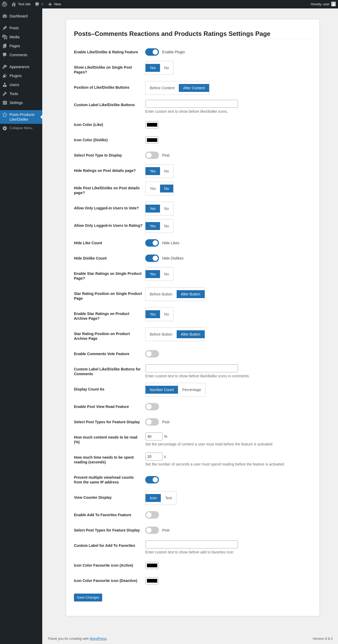Enable the Comments Vote Feature switch

click(x=152, y=354)
